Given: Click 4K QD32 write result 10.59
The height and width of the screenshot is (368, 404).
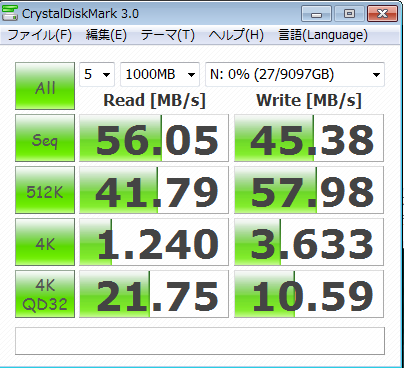Looking at the screenshot, I should tap(309, 294).
